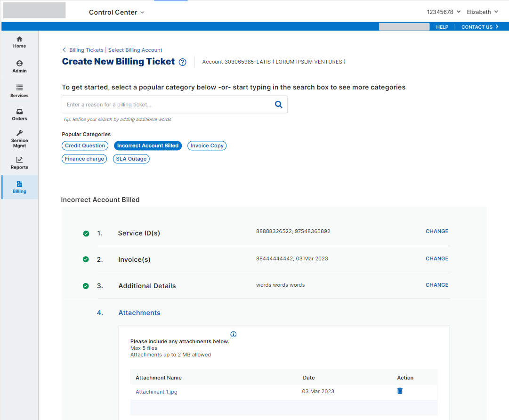Screen dimensions: 509x420
Task: Choose the SLA Outage category
Action: pyautogui.click(x=131, y=159)
